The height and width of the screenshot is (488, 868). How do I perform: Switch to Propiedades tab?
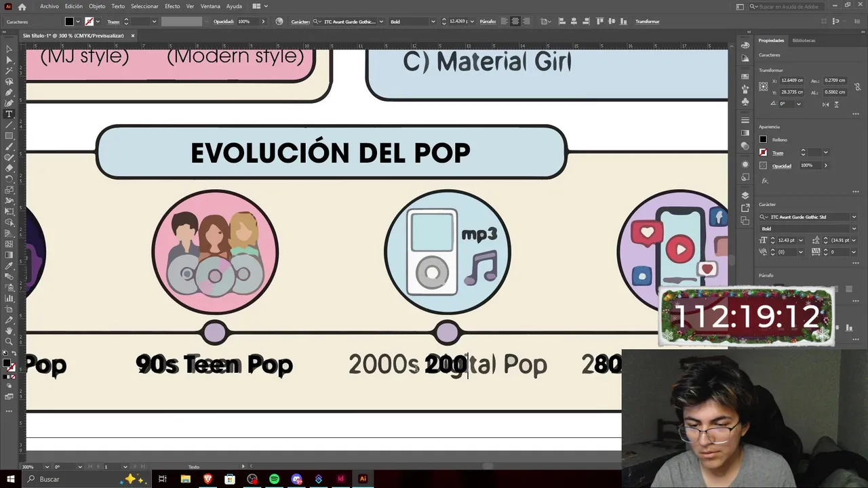coord(771,41)
